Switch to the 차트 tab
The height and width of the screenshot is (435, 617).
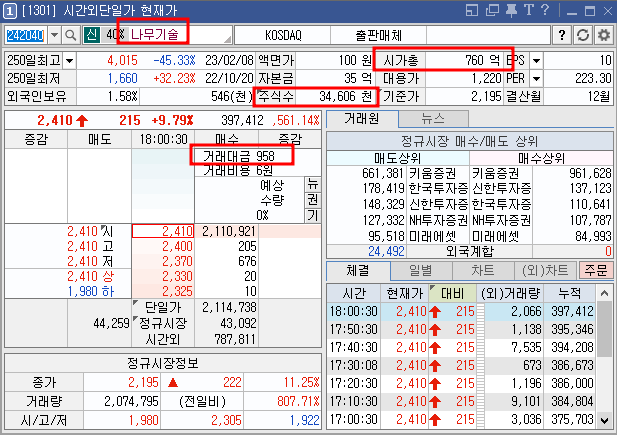click(x=483, y=270)
